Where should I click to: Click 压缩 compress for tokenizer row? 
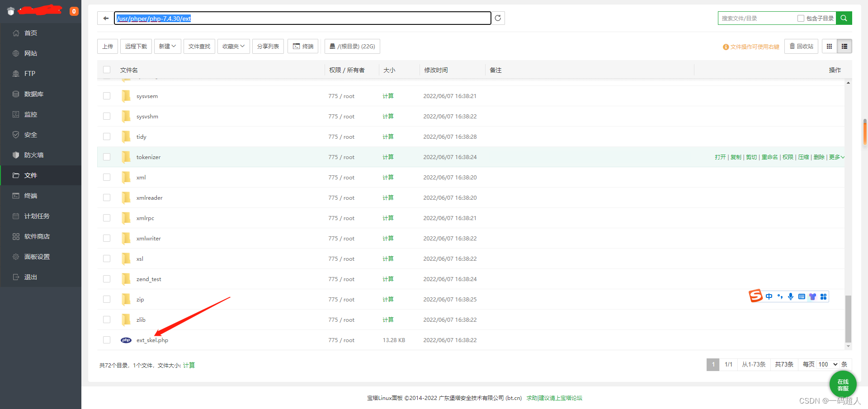click(803, 157)
